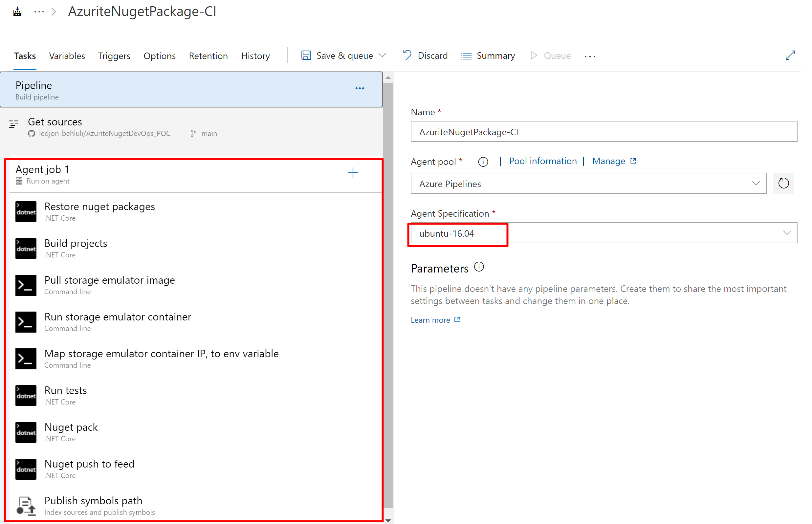Click command line icon for Run storage emulator container
The height and width of the screenshot is (524, 812).
pos(26,322)
